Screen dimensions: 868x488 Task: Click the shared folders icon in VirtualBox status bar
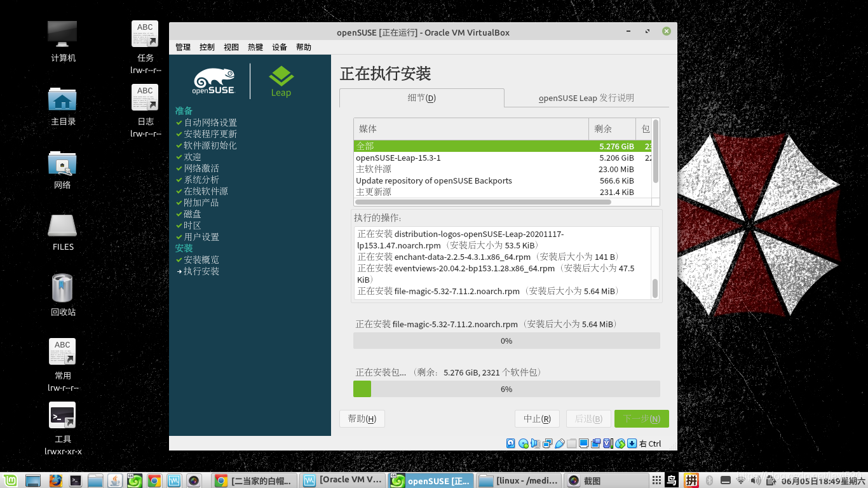point(571,444)
